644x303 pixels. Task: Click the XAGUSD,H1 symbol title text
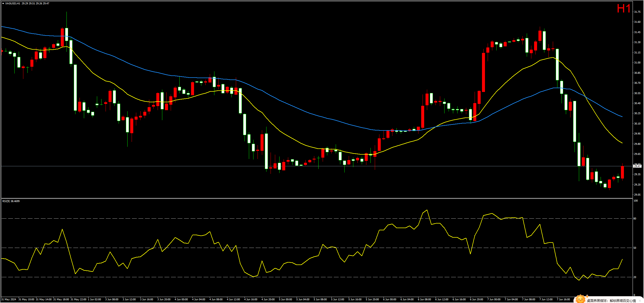pos(13,4)
